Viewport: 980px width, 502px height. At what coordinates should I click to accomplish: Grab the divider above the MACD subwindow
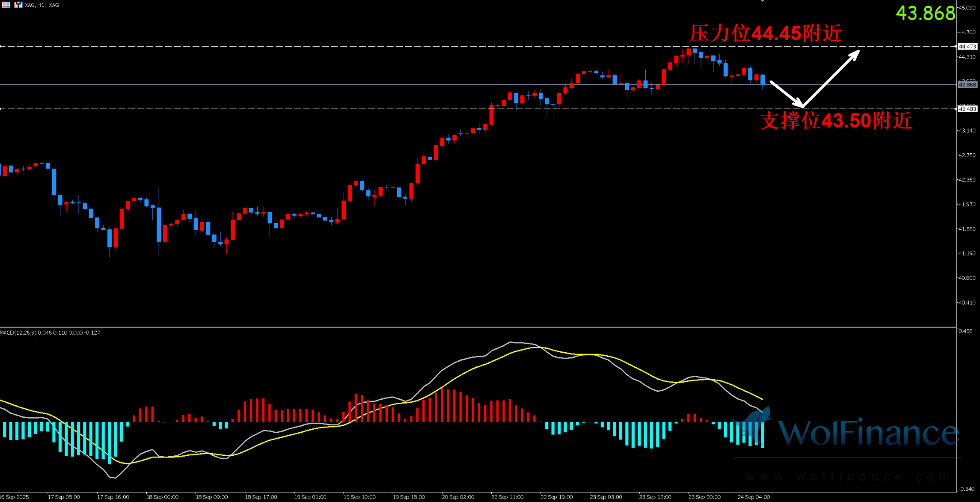tap(471, 327)
